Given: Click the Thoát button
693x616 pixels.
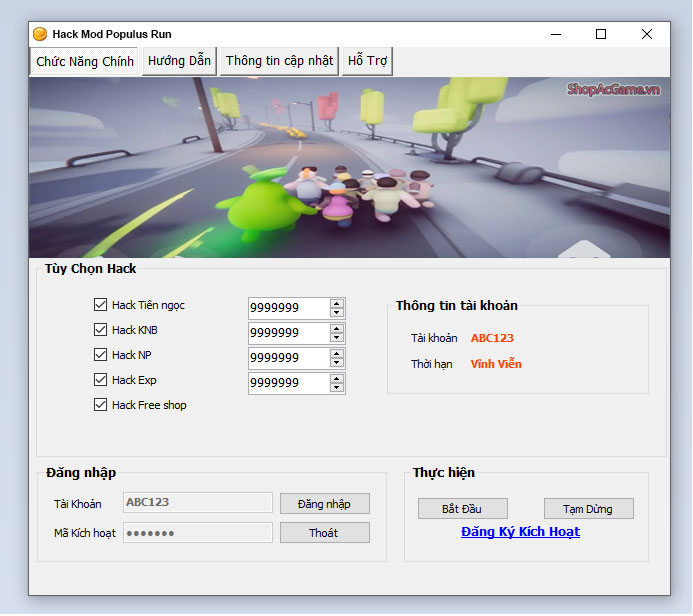Looking at the screenshot, I should [x=324, y=533].
